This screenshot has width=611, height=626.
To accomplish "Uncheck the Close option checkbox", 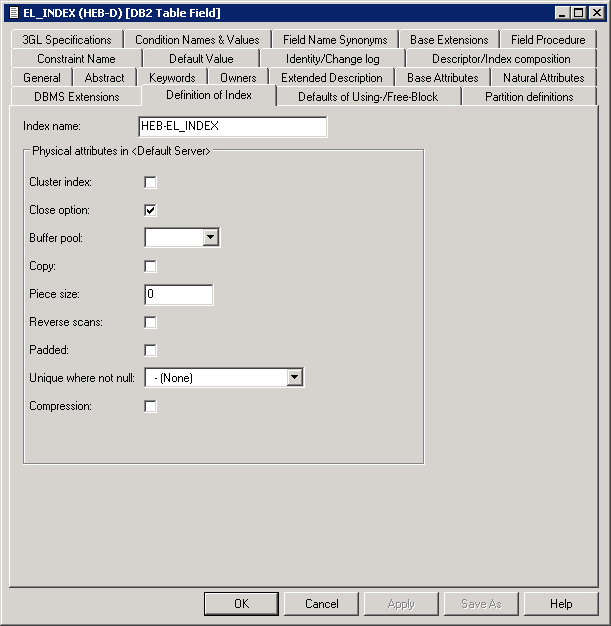I will (151, 211).
